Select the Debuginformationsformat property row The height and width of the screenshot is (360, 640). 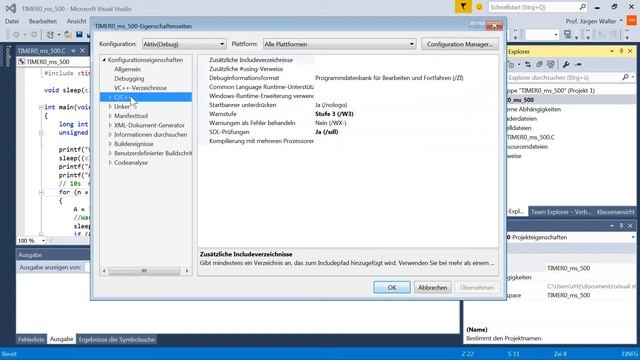[x=348, y=78]
